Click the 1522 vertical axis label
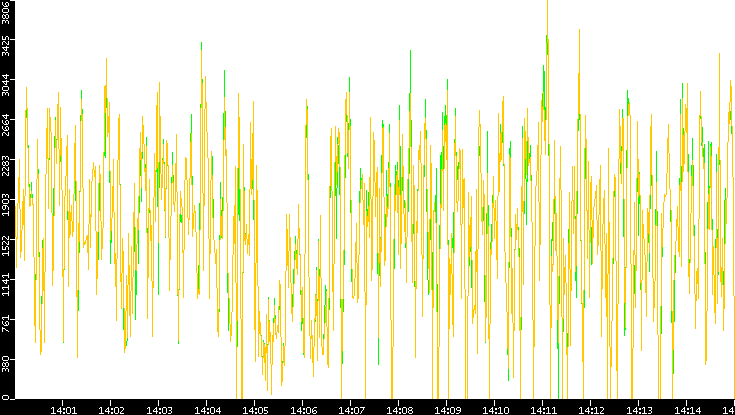 click(6, 245)
